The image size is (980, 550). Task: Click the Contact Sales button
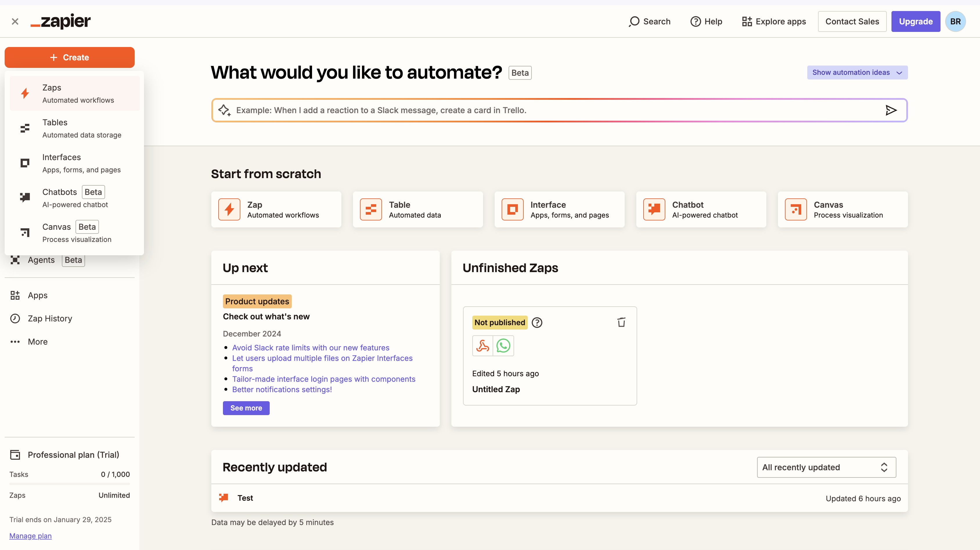tap(852, 22)
